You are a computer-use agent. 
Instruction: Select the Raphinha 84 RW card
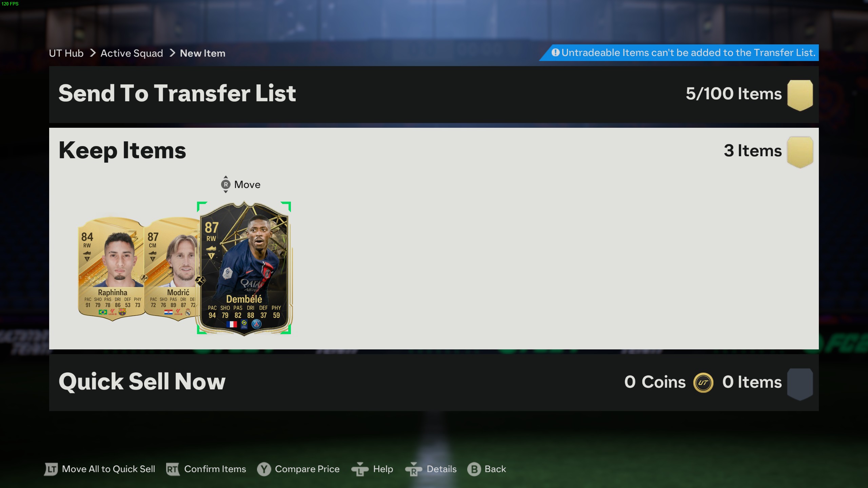[x=111, y=269]
